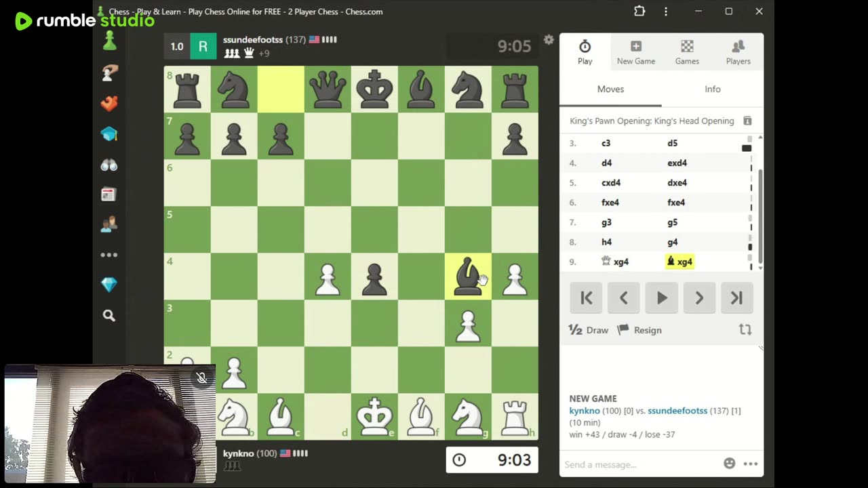This screenshot has height=488, width=868.
Task: Resign the game
Action: click(639, 330)
